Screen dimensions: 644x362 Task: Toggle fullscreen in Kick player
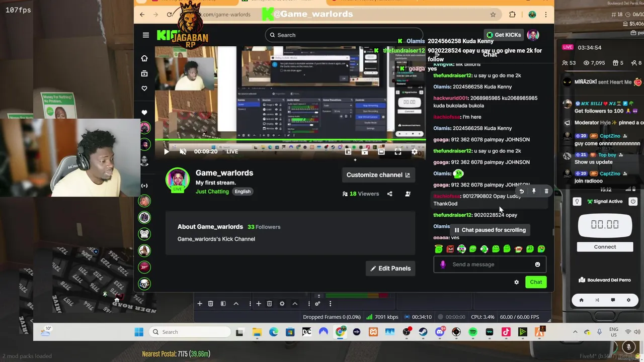[398, 151]
